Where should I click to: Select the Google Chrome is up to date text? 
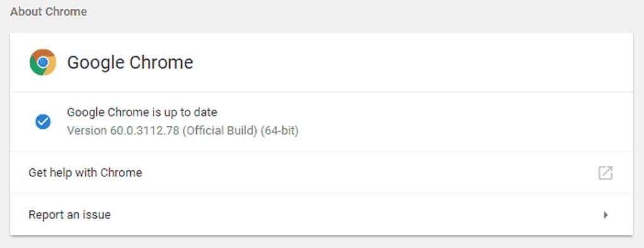click(142, 112)
